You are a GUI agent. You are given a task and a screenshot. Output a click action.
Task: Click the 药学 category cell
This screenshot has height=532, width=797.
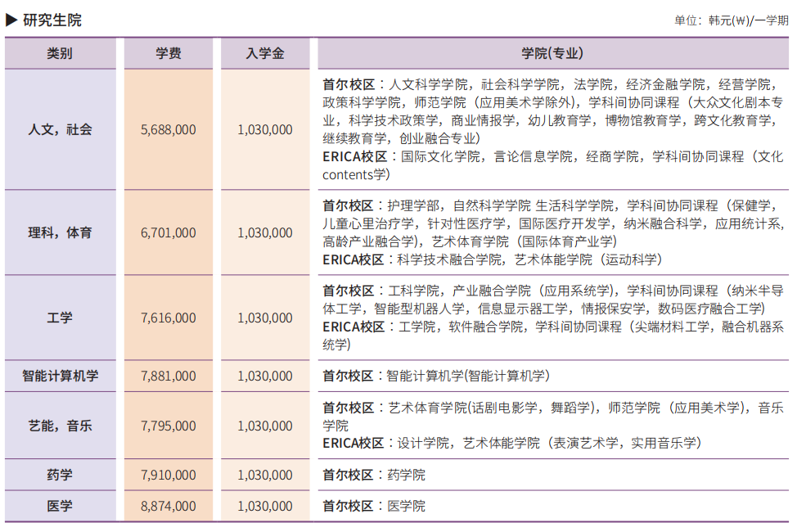(60, 475)
